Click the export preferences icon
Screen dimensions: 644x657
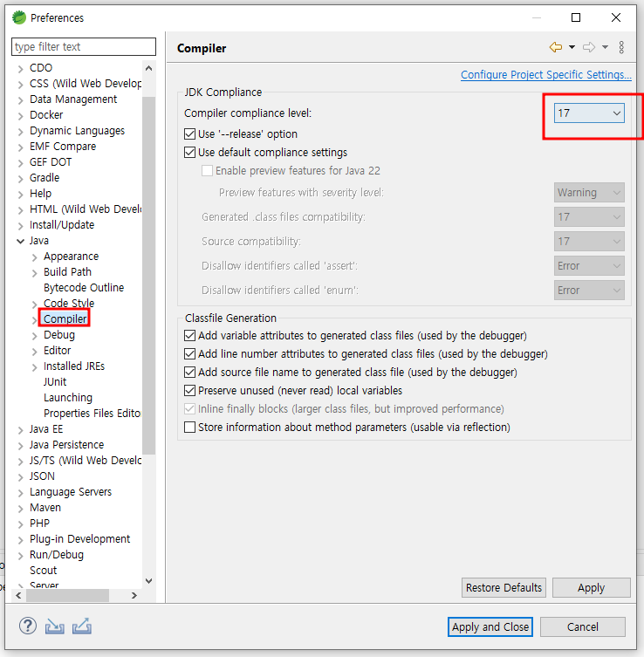82,626
